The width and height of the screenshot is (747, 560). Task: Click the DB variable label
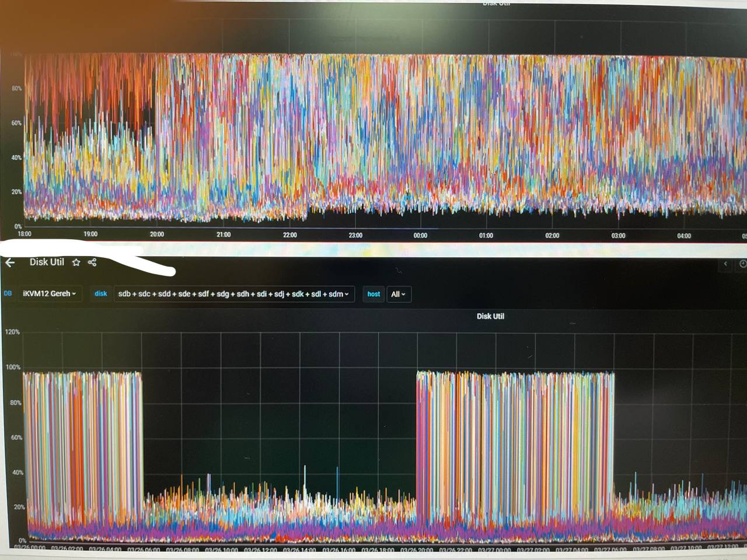pos(8,293)
